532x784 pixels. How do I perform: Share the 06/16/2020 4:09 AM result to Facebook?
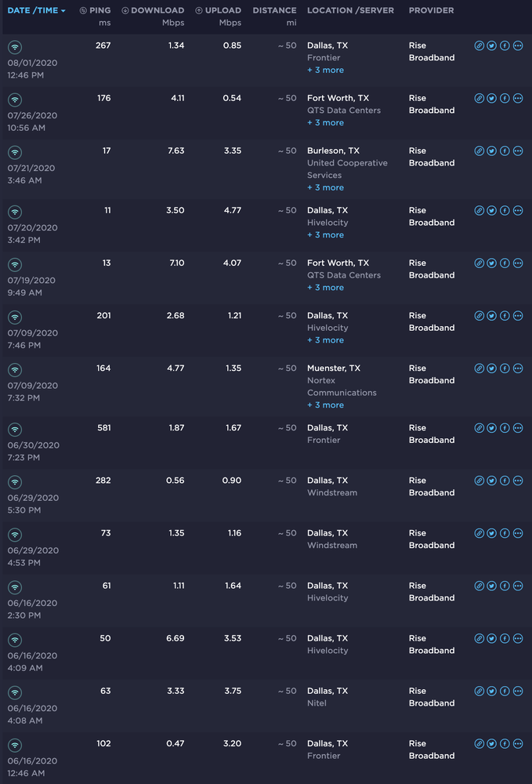pos(504,638)
